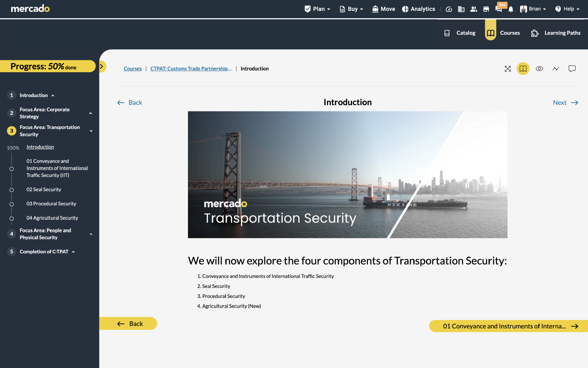The image size is (588, 368).
Task: Open the messages icon with 99+ badge
Action: [x=499, y=9]
